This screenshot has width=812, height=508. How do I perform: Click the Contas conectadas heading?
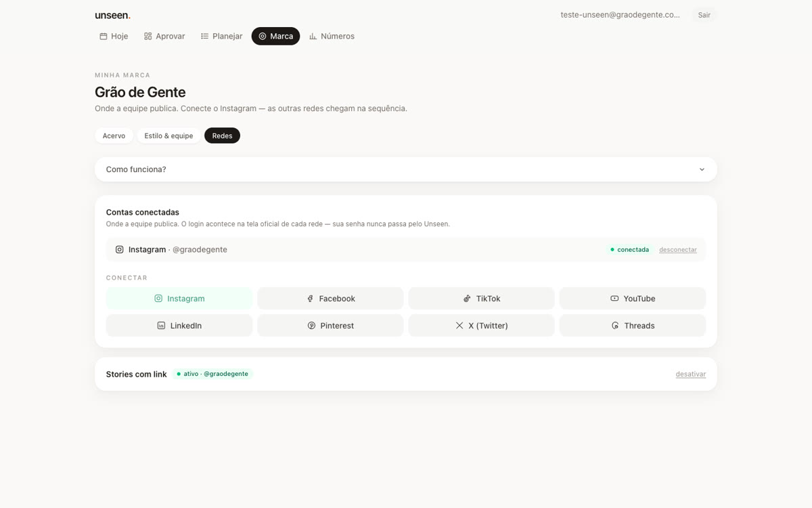click(143, 212)
